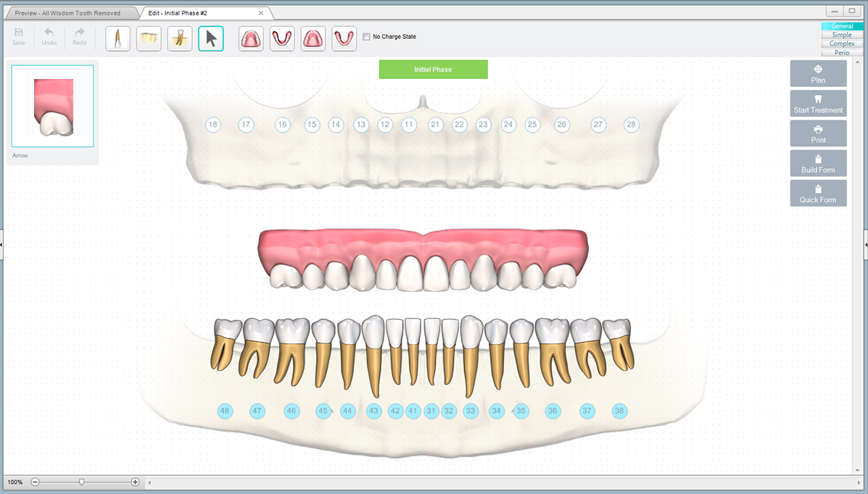Select tooth number 48 marker

(x=225, y=411)
